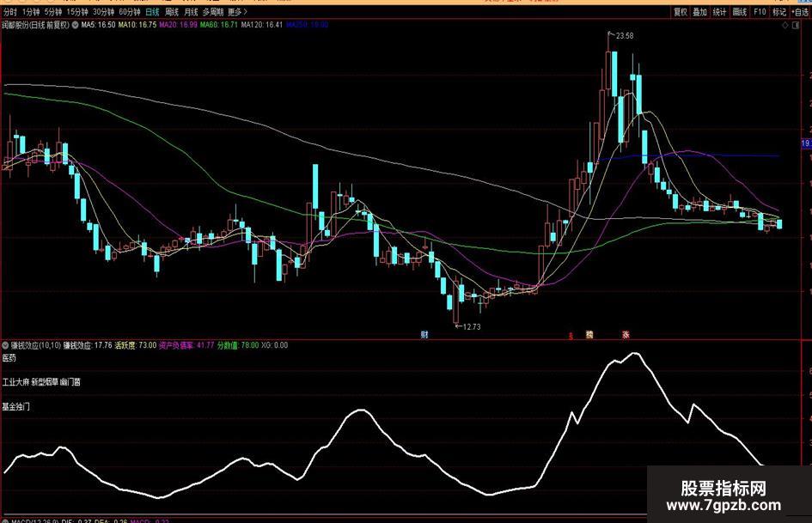
Task: Click the 工业大麻 新型烟草 幽门菌 concept label
Action: pyautogui.click(x=41, y=382)
